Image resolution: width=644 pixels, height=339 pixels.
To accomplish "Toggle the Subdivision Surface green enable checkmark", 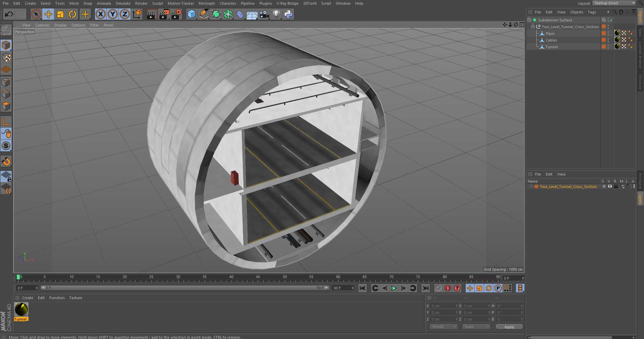I will 611,20.
